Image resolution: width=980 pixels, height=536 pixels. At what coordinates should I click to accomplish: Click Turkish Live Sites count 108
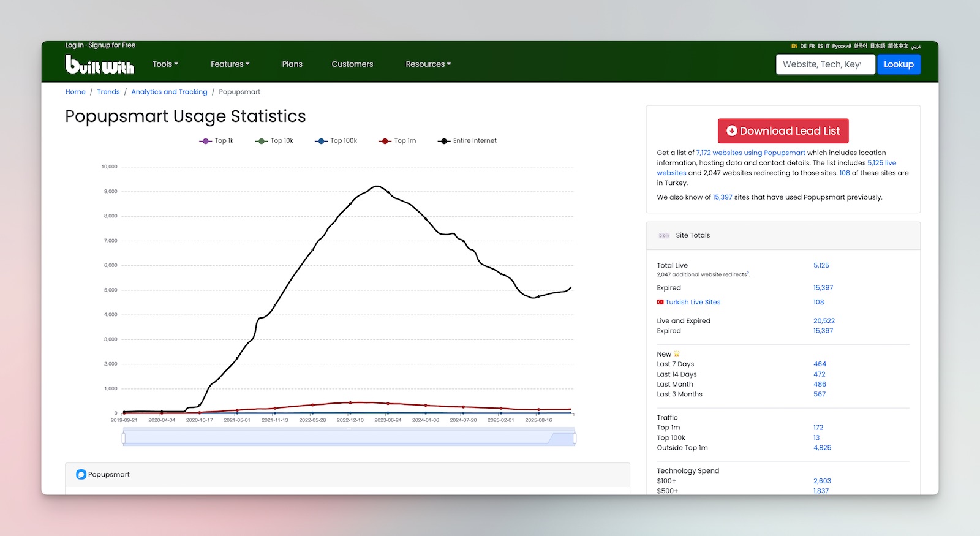[x=818, y=302]
